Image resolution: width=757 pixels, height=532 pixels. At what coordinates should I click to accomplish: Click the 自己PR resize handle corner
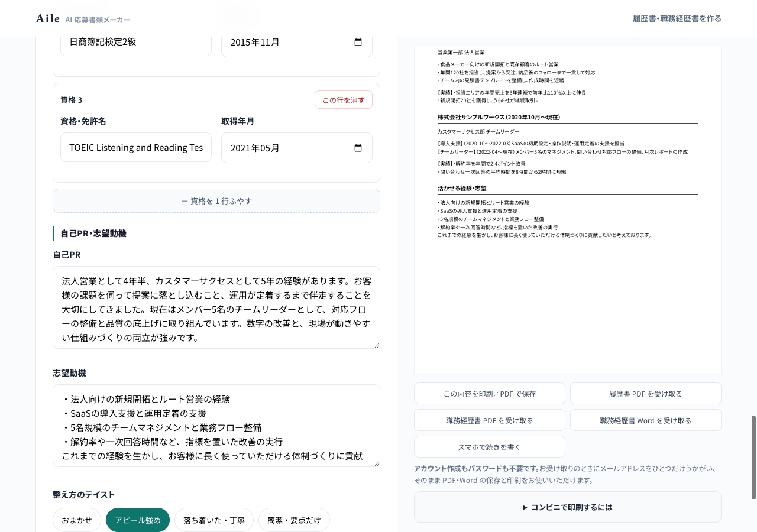point(376,345)
